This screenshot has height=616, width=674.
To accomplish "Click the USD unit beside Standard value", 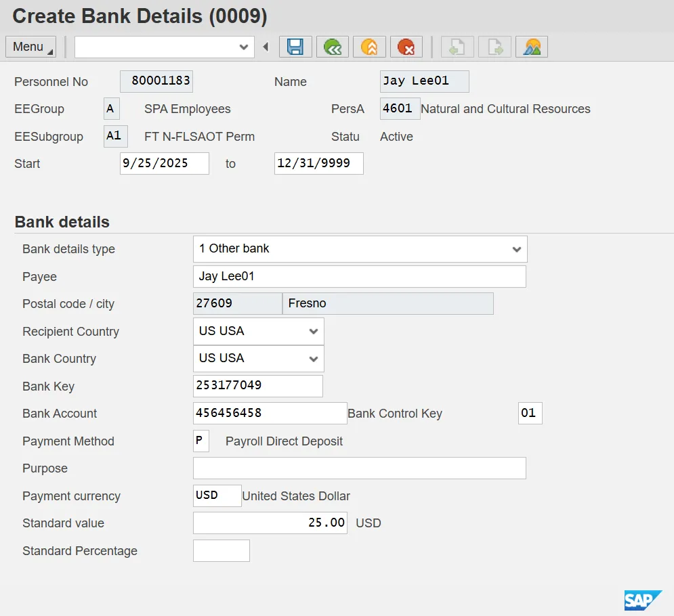I will coord(368,523).
